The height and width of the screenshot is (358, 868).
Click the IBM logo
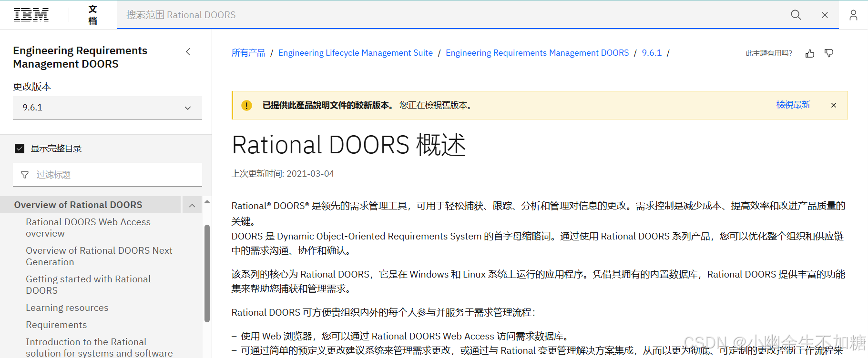click(31, 15)
